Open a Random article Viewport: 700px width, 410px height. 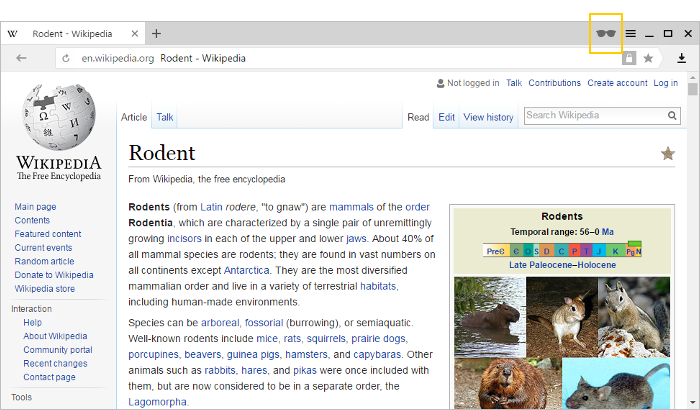coord(44,261)
